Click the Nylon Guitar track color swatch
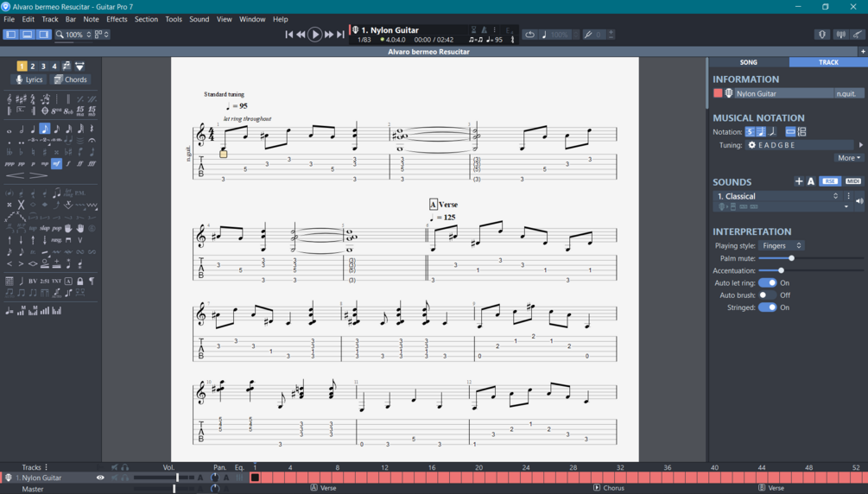 pos(718,93)
